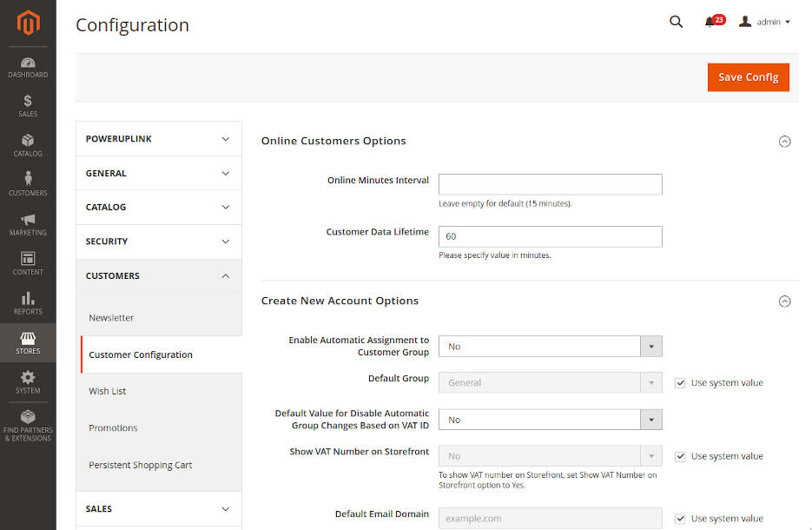Open the Promotions settings tab

click(113, 428)
